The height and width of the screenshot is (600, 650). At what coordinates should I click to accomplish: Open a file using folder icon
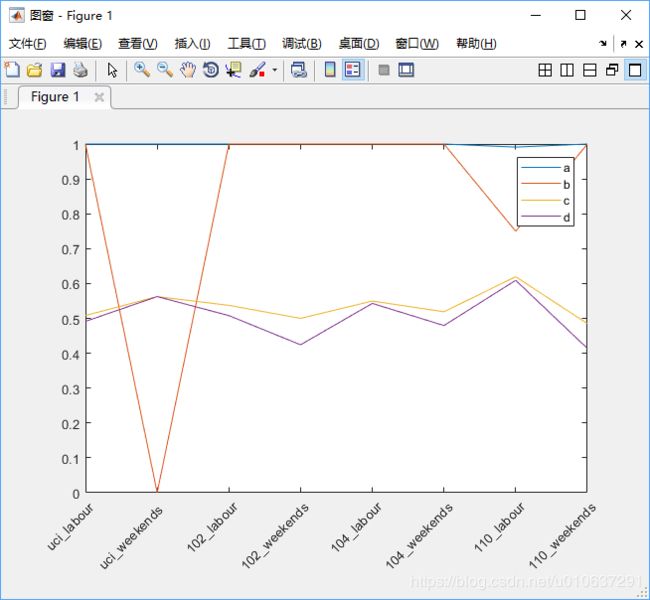coord(34,70)
